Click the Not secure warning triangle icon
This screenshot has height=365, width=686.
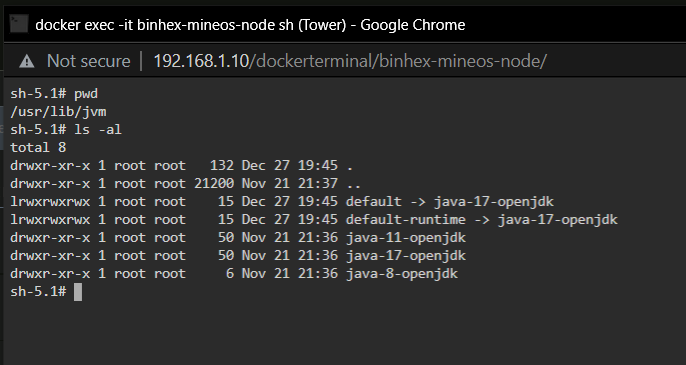(x=27, y=61)
